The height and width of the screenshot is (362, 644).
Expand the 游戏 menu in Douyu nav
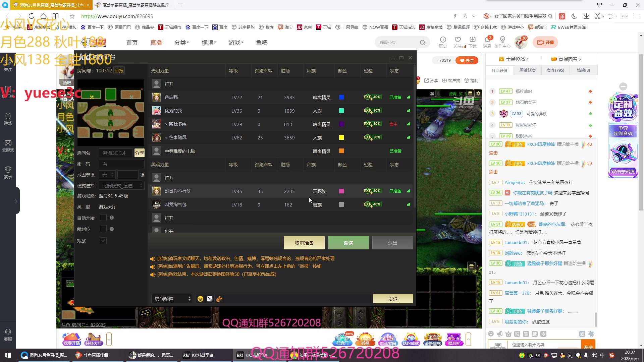(x=236, y=42)
